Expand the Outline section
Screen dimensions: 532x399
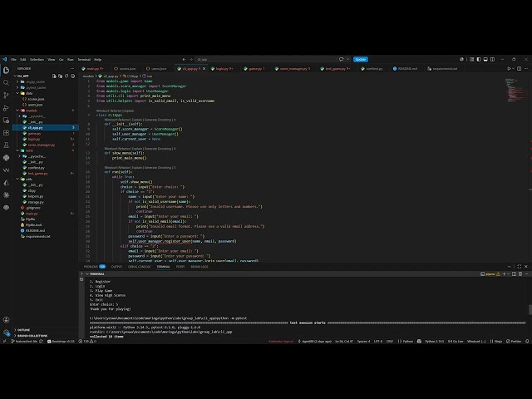point(46,330)
